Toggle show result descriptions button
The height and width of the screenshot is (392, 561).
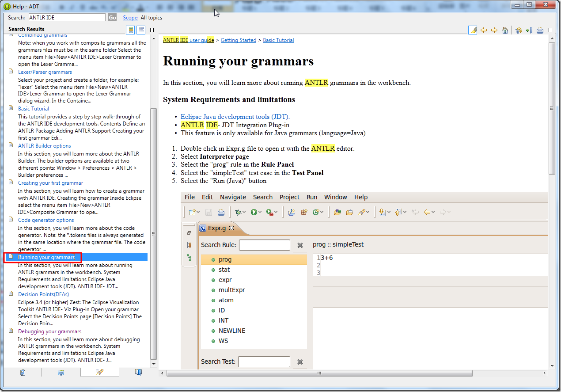tap(141, 30)
